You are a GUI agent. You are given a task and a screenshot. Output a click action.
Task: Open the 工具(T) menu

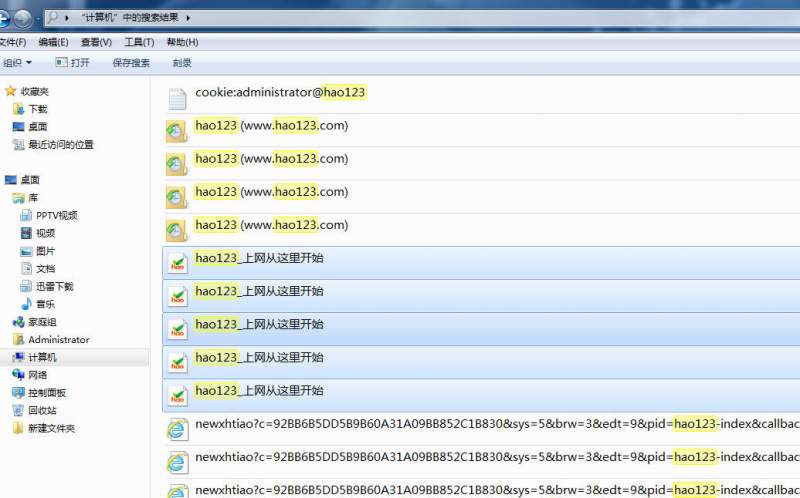[x=139, y=42]
